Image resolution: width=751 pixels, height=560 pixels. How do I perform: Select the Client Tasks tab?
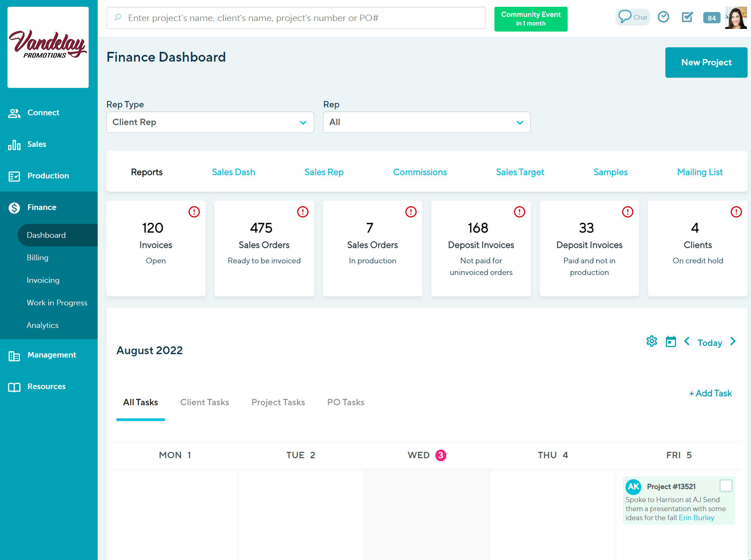[x=204, y=402]
